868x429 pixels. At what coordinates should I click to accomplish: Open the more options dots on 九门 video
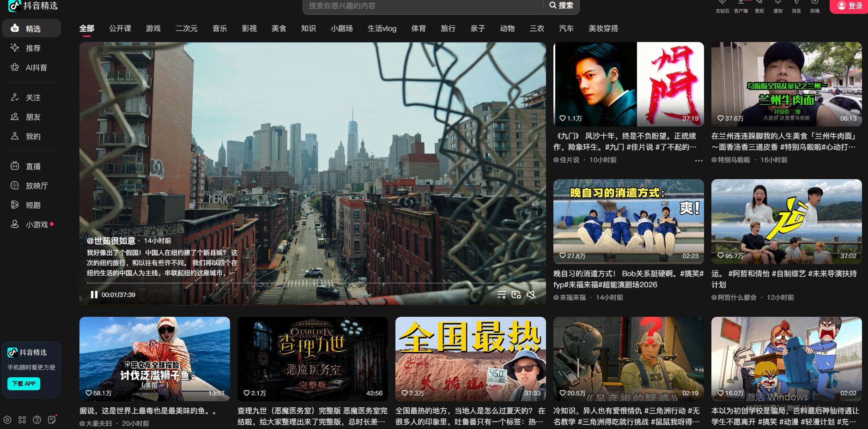699,161
